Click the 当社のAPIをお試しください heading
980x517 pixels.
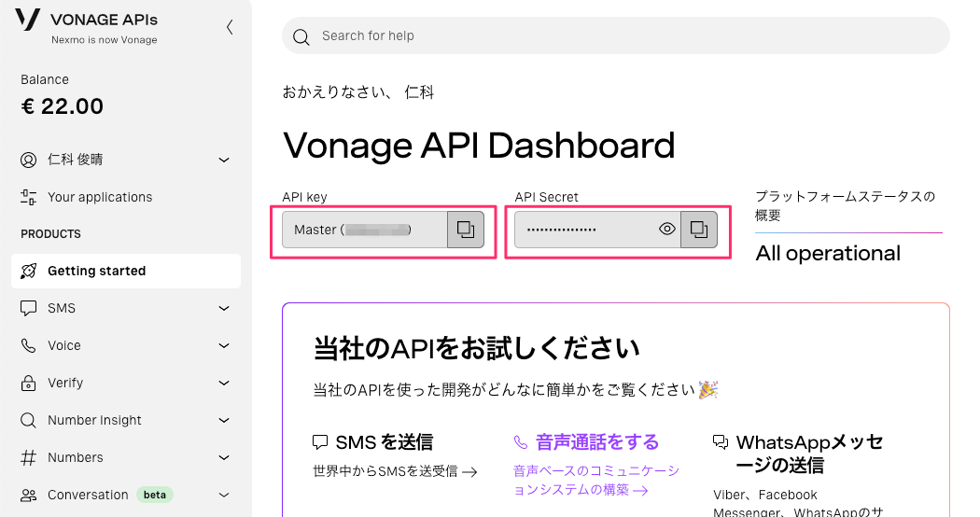click(476, 349)
